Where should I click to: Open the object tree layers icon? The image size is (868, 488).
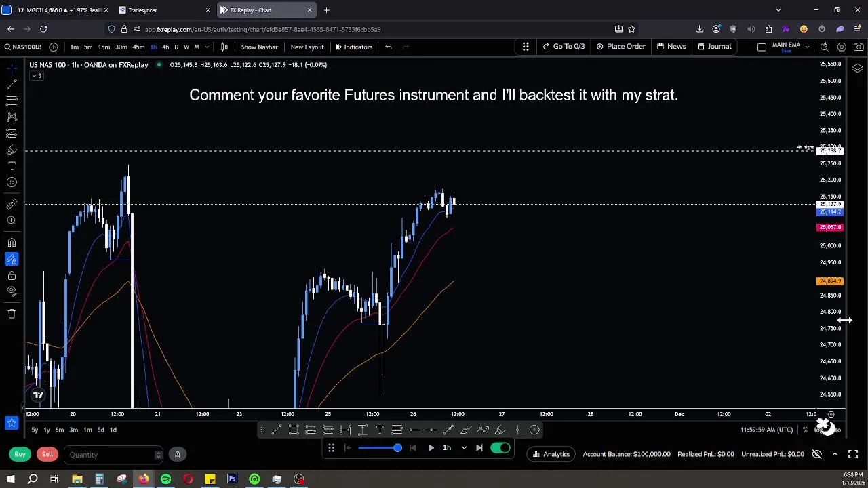(858, 68)
